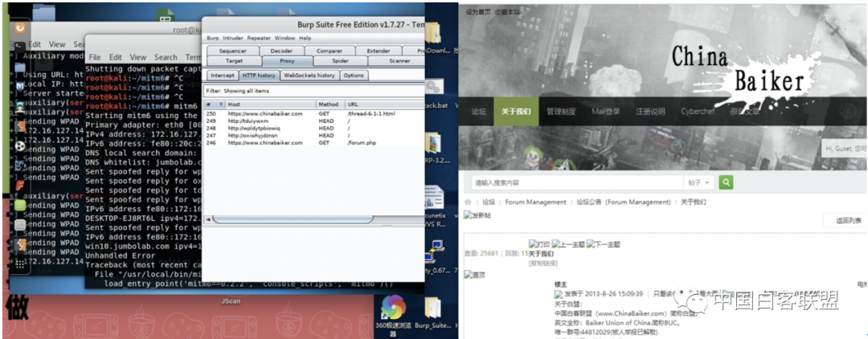Open the proxy Options sub-tab
This screenshot has width=868, height=339.
(353, 76)
